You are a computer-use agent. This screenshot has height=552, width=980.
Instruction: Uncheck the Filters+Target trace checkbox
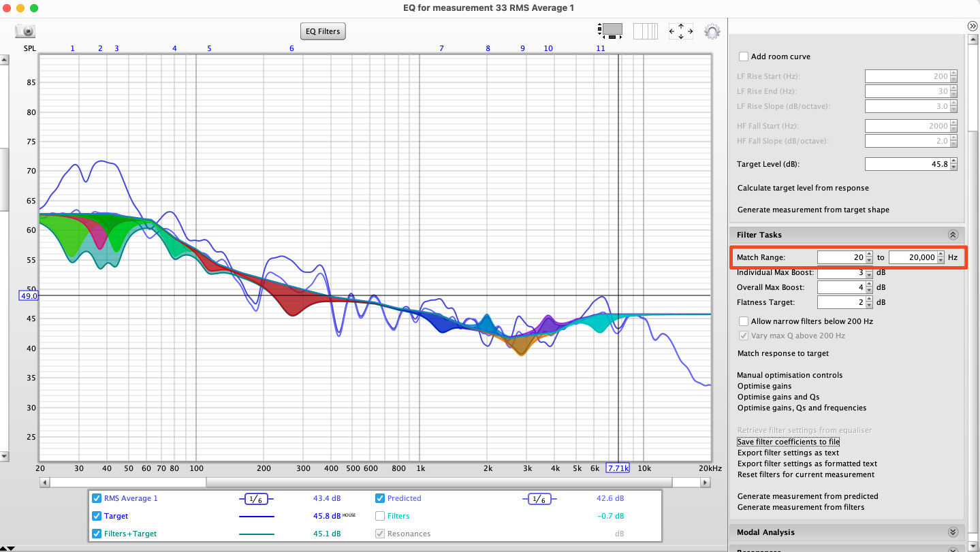coord(97,534)
